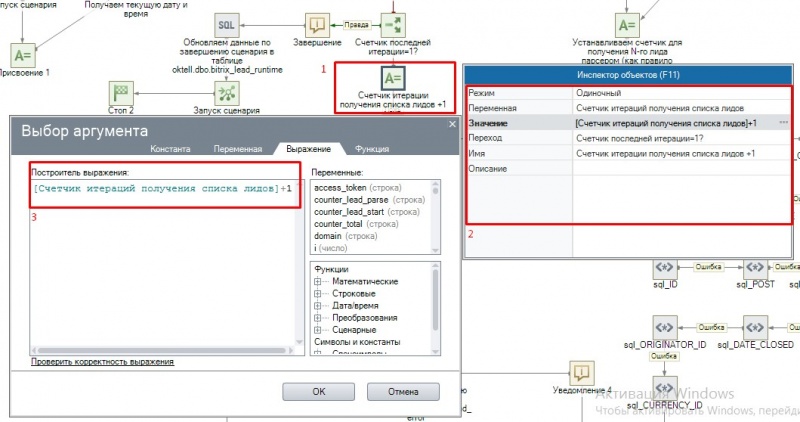Click the 'Ошибка' label above sql_CURRENCY_ID
Image resolution: width=800 pixels, height=422 pixels.
664,356
